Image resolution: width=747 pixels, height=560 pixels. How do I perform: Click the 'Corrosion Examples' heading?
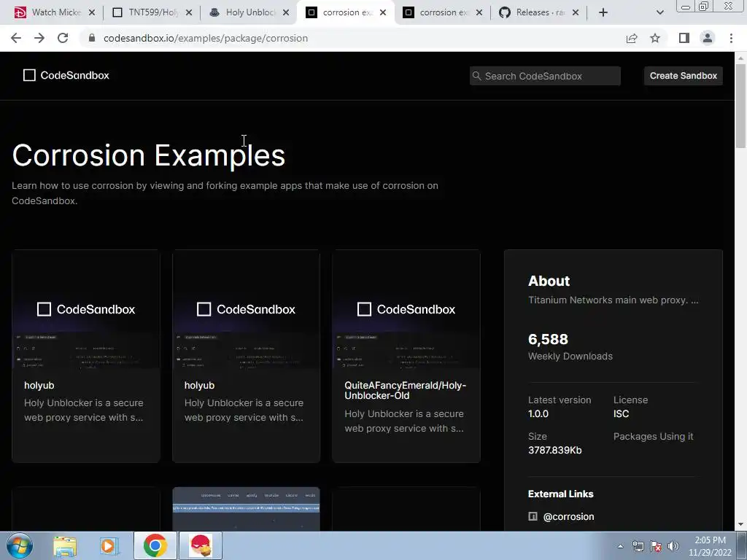pos(149,155)
